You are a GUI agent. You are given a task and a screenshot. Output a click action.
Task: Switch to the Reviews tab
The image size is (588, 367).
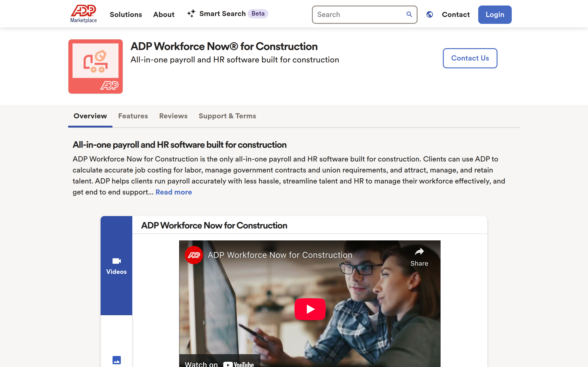(x=173, y=116)
